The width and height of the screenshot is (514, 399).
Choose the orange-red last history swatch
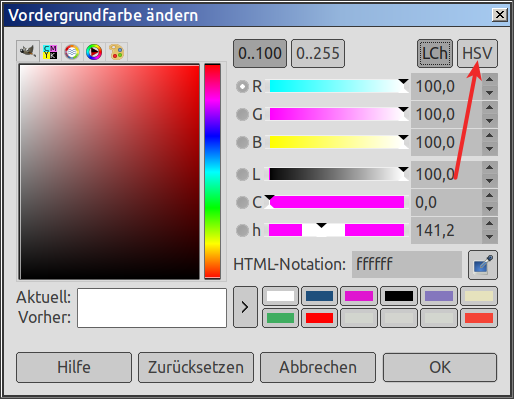479,318
